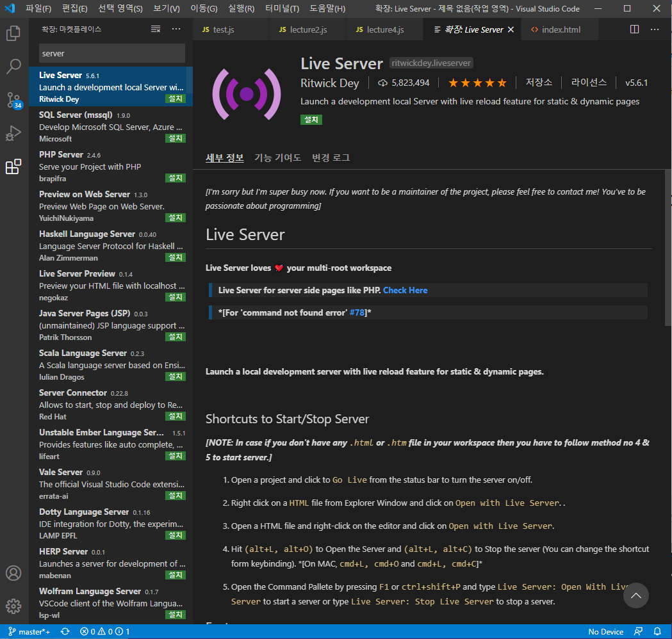Image resolution: width=672 pixels, height=639 pixels.
Task: Select Haskell Language Server in list
Action: [111, 245]
